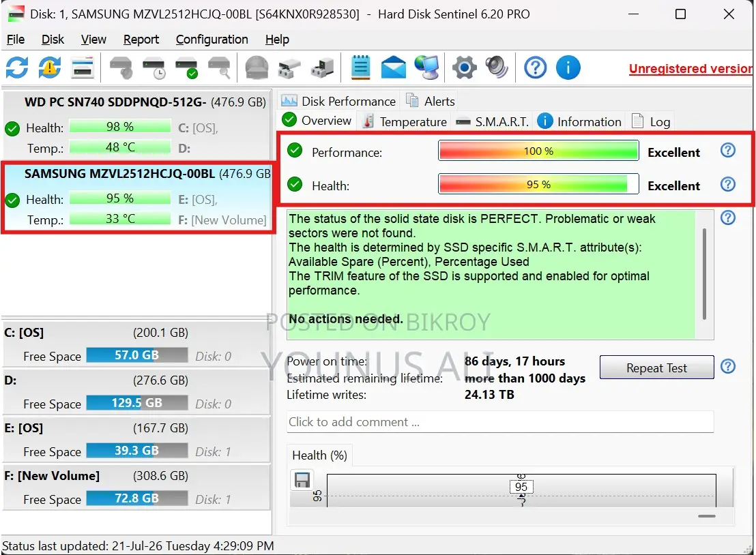Select the SAMSUNG MZVL2512HCJQ-00BL disk entry

pyautogui.click(x=137, y=198)
